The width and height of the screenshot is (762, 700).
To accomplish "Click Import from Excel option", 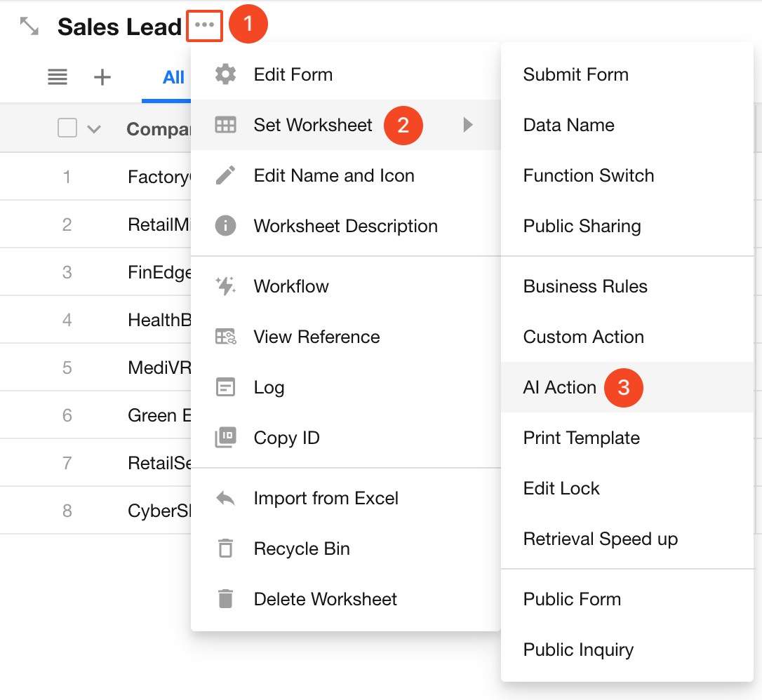I will click(x=326, y=498).
